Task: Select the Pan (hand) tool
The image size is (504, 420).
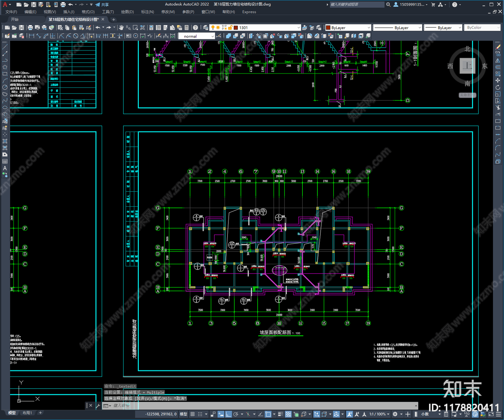Action: [121, 28]
